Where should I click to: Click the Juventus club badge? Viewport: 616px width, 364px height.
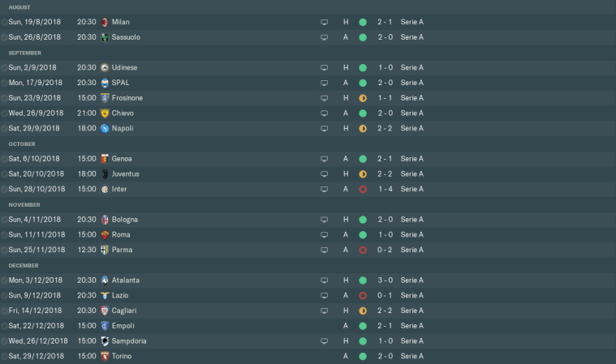105,173
